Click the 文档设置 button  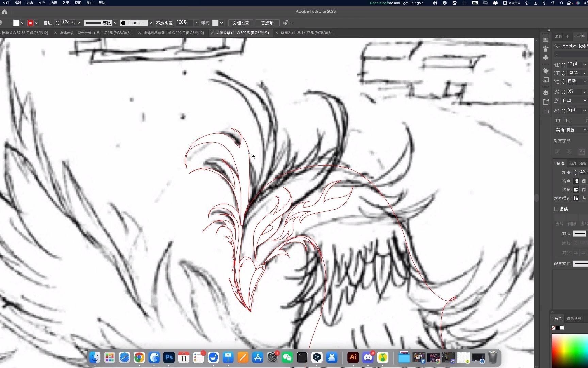241,23
